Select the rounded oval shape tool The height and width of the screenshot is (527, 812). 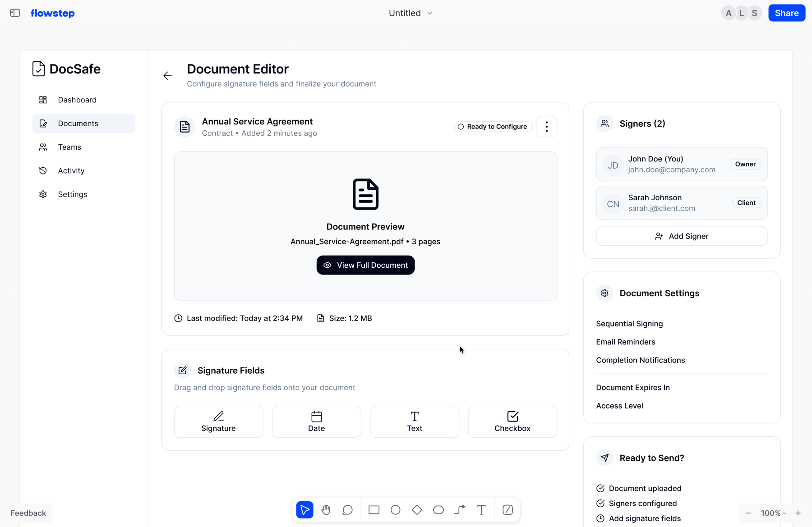438,510
